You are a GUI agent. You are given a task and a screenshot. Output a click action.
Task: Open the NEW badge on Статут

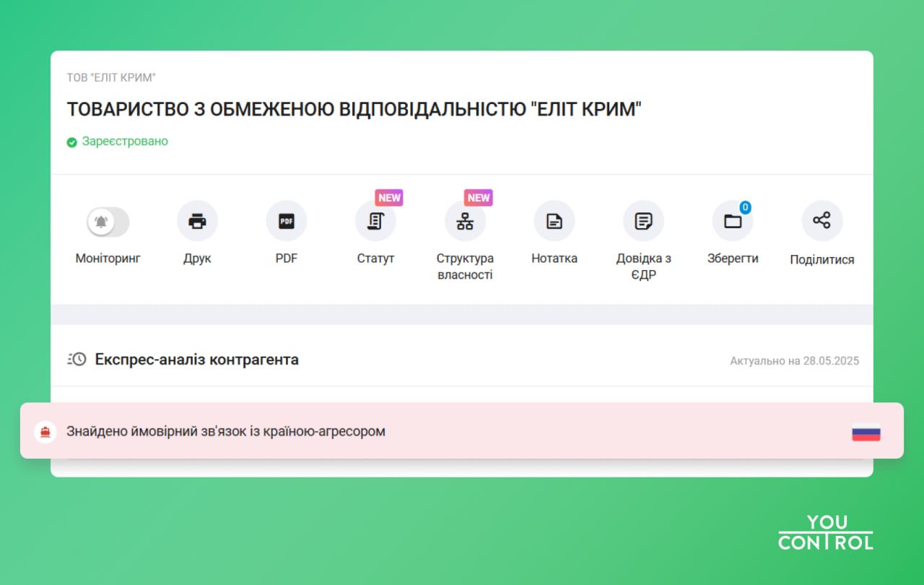coord(389,197)
